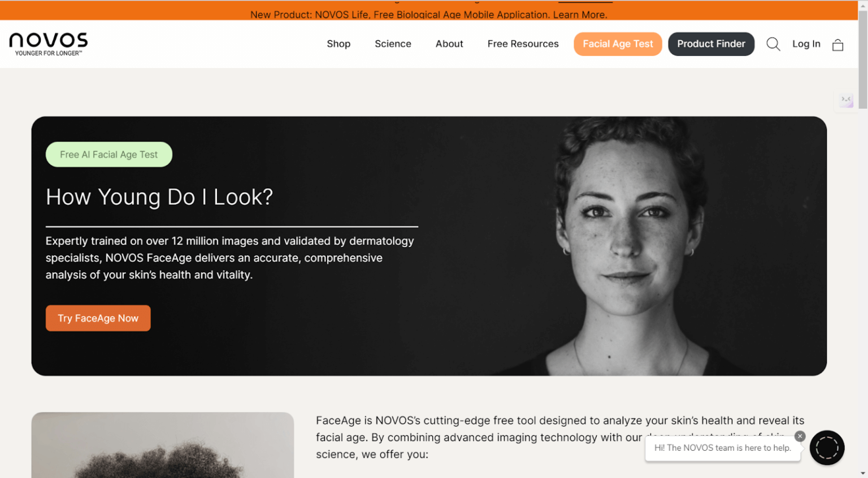Open the chat widget circle button
This screenshot has height=478, width=868.
pos(827,447)
